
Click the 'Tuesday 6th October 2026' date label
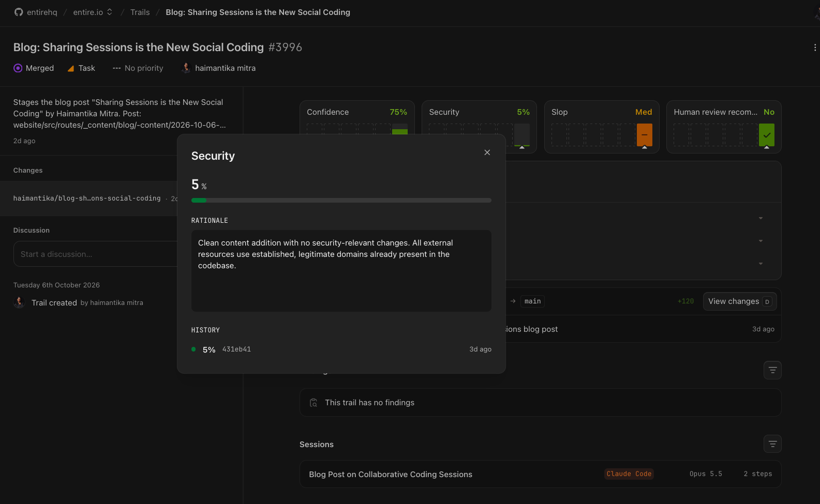click(x=56, y=285)
